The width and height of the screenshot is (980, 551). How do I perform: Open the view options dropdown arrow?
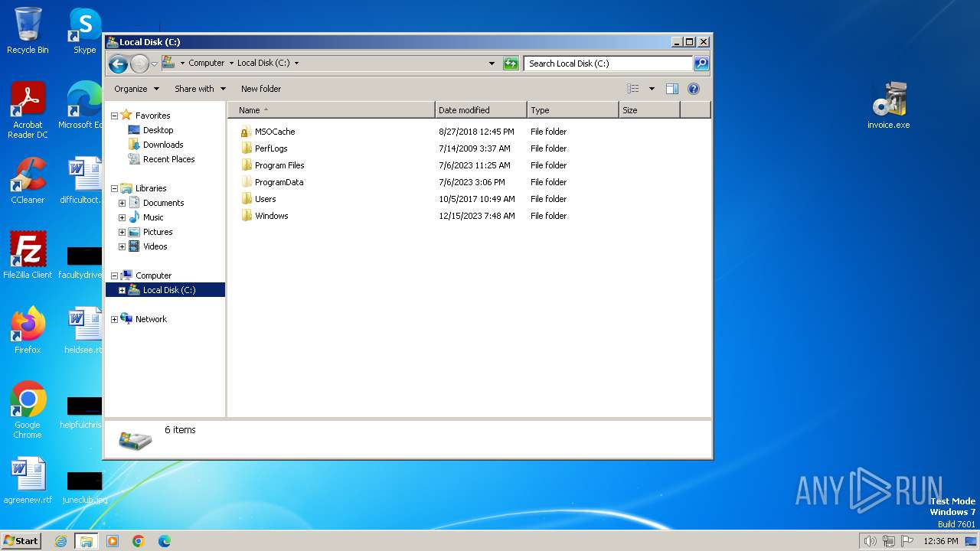pyautogui.click(x=652, y=89)
